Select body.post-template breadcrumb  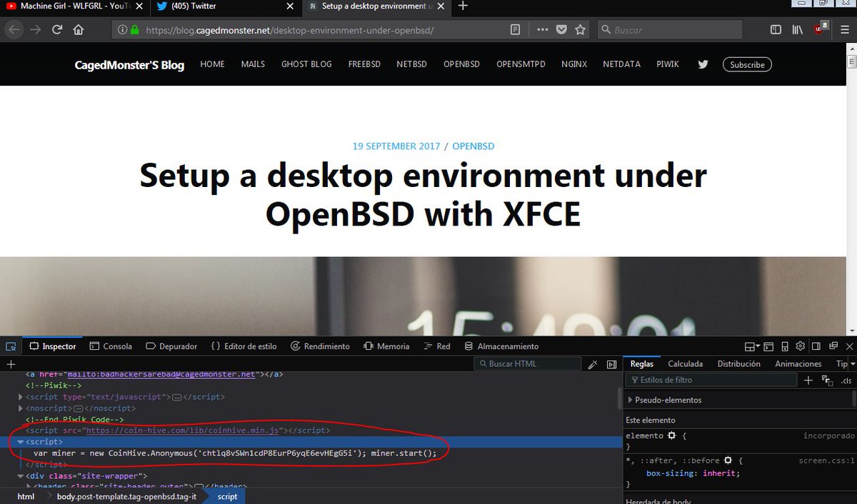[126, 496]
